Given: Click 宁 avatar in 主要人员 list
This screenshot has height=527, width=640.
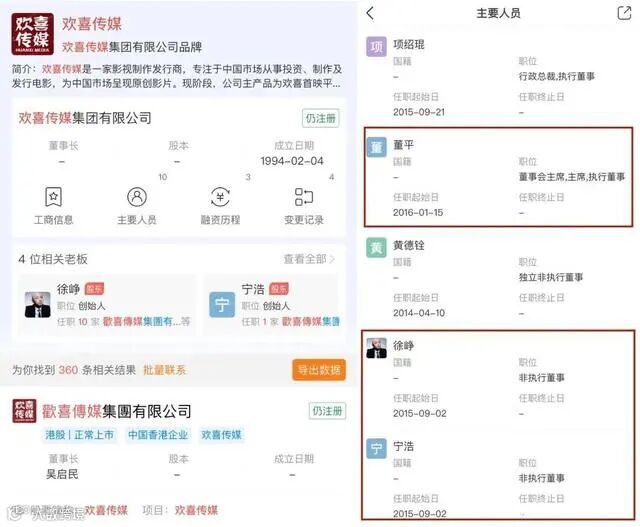Looking at the screenshot, I should coord(376,448).
